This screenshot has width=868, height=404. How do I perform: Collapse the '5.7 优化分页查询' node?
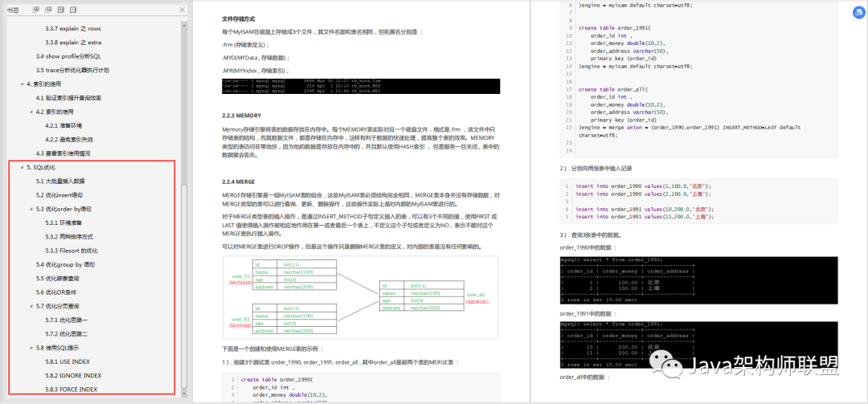pyautogui.click(x=31, y=306)
